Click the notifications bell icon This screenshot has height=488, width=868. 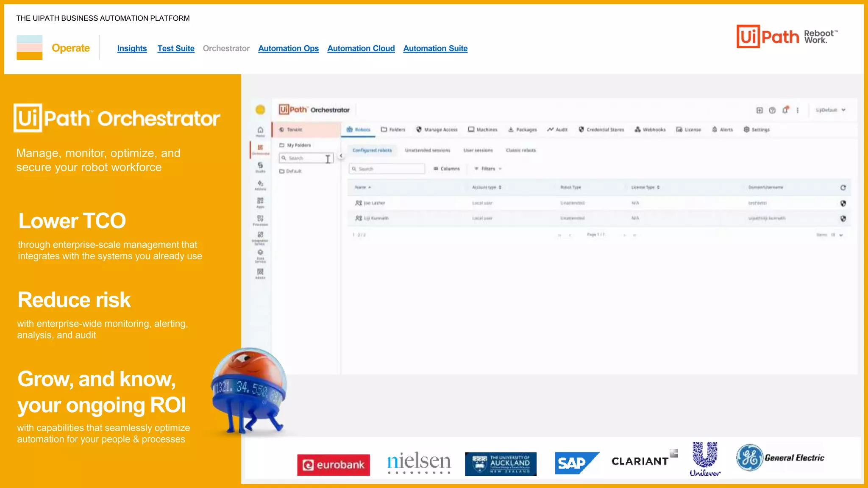coord(785,110)
